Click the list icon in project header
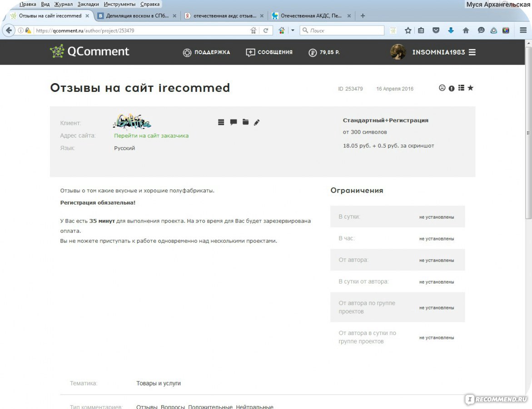Viewport: 532px width, 409px height. tap(461, 88)
